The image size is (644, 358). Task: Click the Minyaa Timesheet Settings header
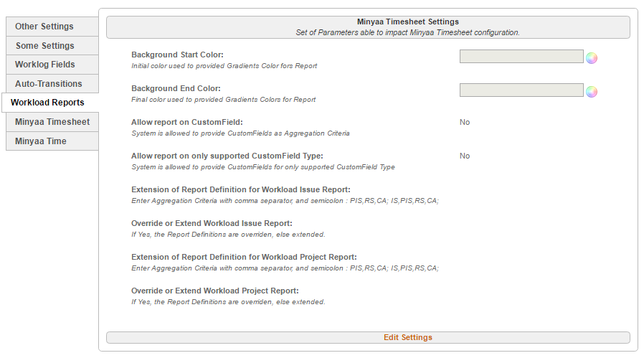tap(408, 22)
